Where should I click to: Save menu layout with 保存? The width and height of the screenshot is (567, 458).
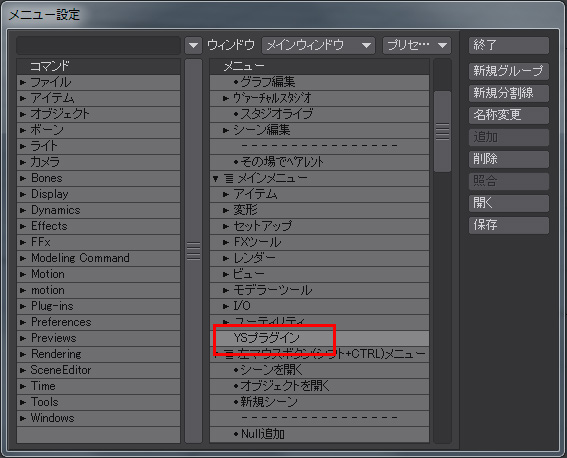[508, 225]
